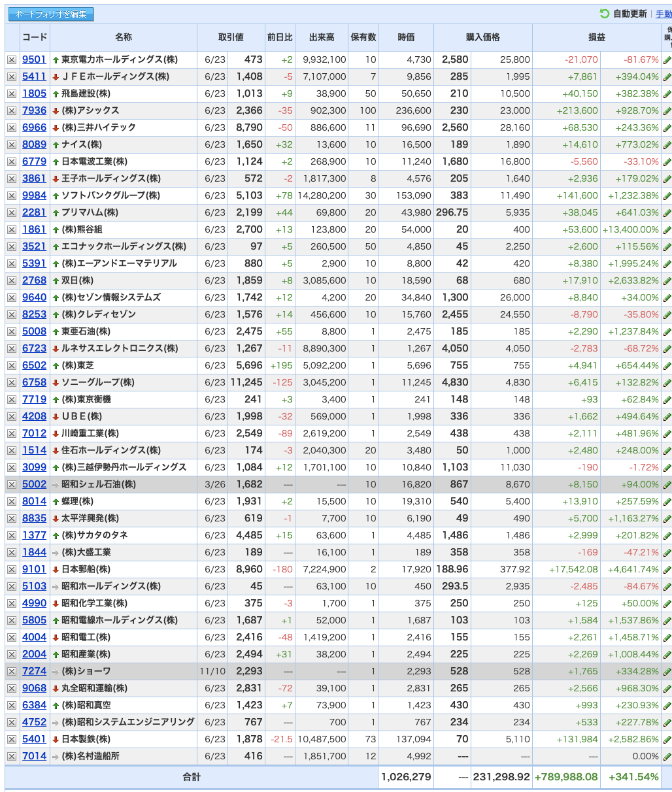Click the 自動更新 refresh icon
672x792 pixels.
(x=605, y=14)
